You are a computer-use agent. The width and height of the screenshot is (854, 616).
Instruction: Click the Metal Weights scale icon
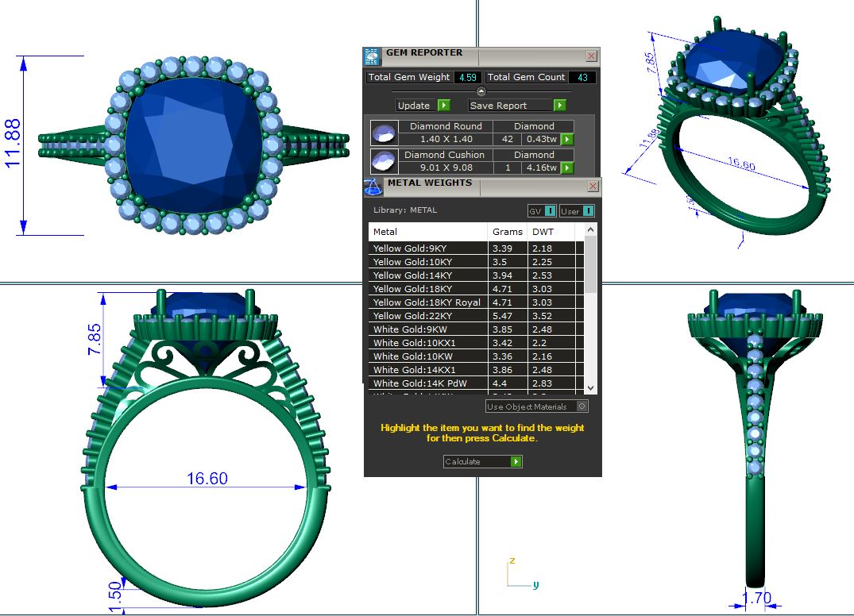tap(373, 187)
